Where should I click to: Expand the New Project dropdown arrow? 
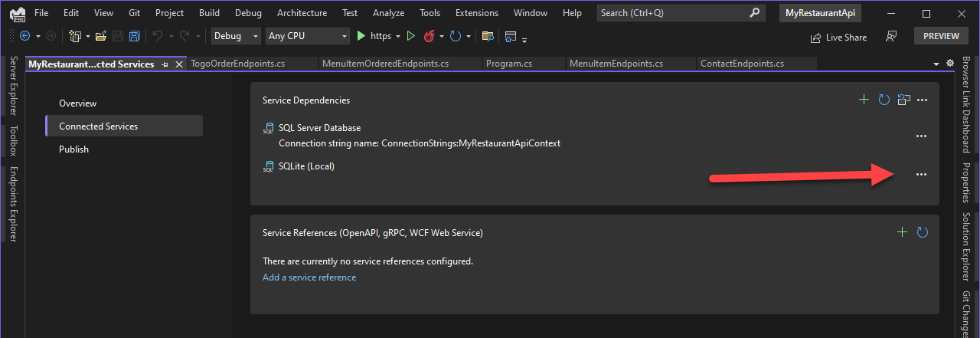point(88,36)
